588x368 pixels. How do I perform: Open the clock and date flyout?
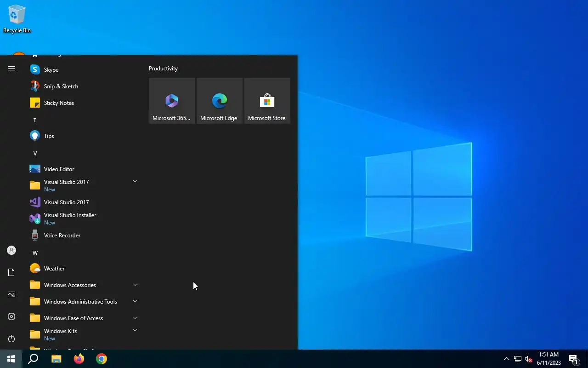pyautogui.click(x=548, y=359)
